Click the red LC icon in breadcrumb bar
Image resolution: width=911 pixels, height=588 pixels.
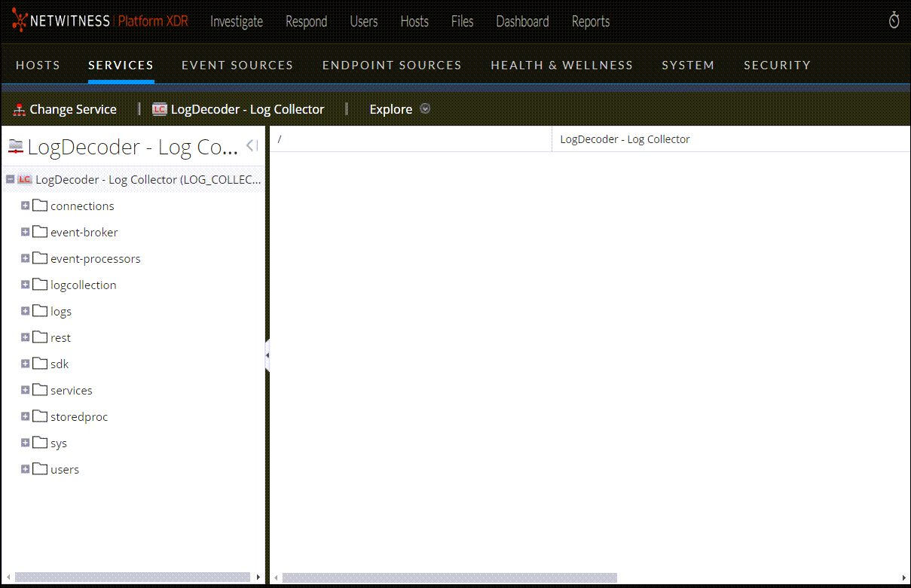tap(159, 109)
